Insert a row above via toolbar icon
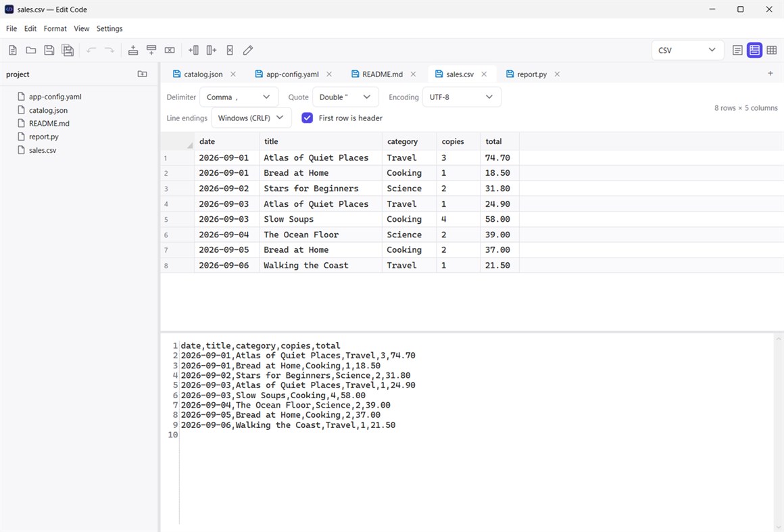784x532 pixels. point(133,50)
